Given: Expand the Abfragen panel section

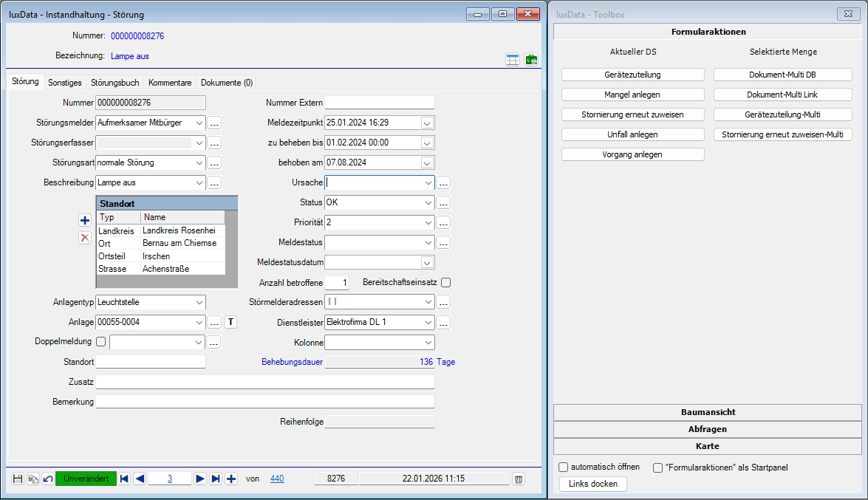Looking at the screenshot, I should (x=708, y=429).
